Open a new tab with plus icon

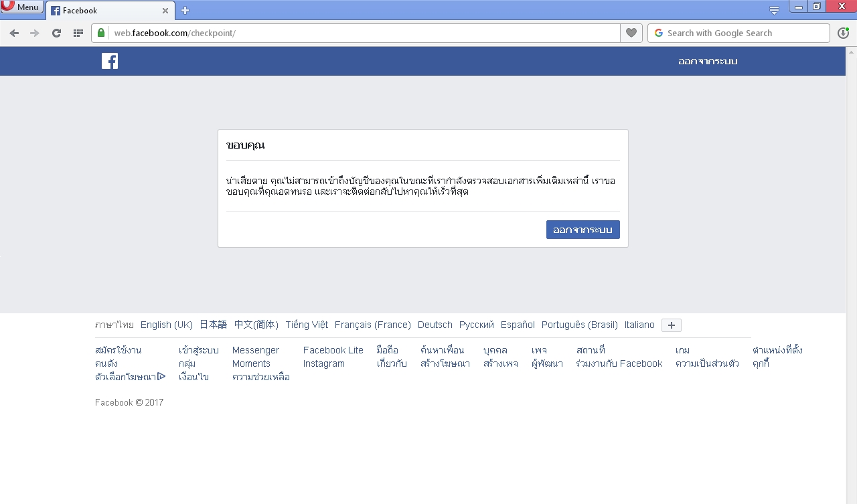point(185,10)
